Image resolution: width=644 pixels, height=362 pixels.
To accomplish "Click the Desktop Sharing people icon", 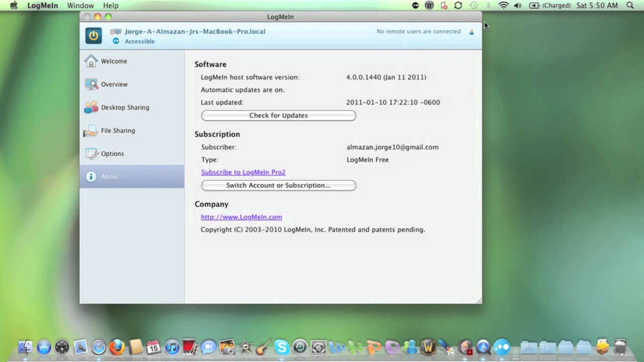I will 91,108.
